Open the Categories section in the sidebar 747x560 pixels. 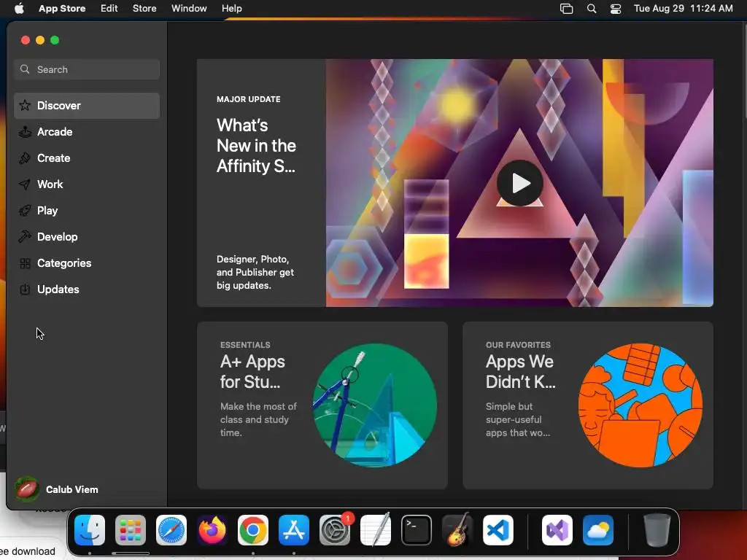click(87, 262)
